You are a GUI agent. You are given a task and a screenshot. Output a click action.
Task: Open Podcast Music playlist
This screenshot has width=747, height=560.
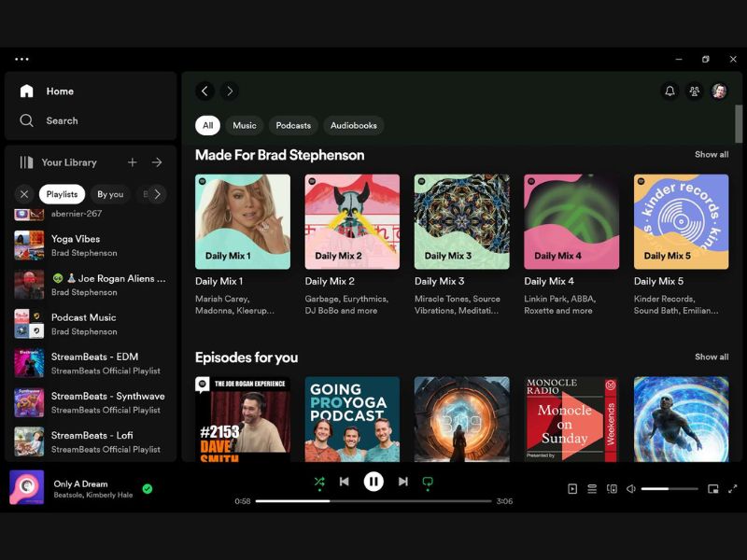point(91,324)
